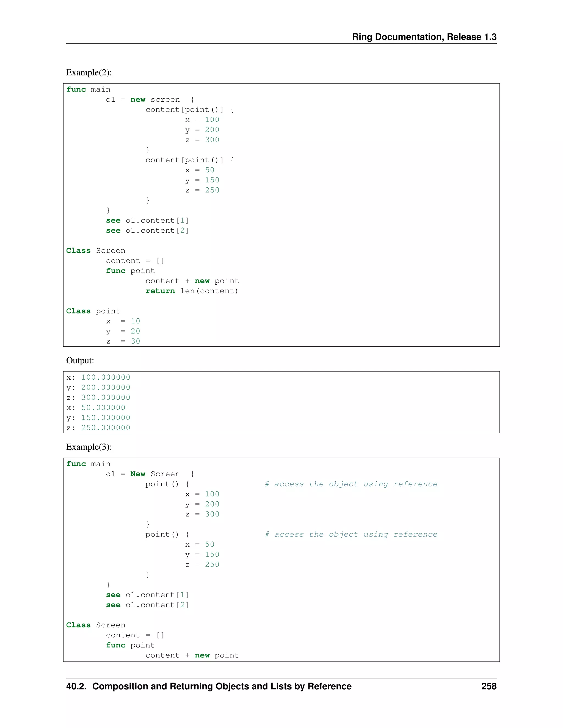Click the Output: label
Viewport: 563px width, 728px height.
pos(80,360)
